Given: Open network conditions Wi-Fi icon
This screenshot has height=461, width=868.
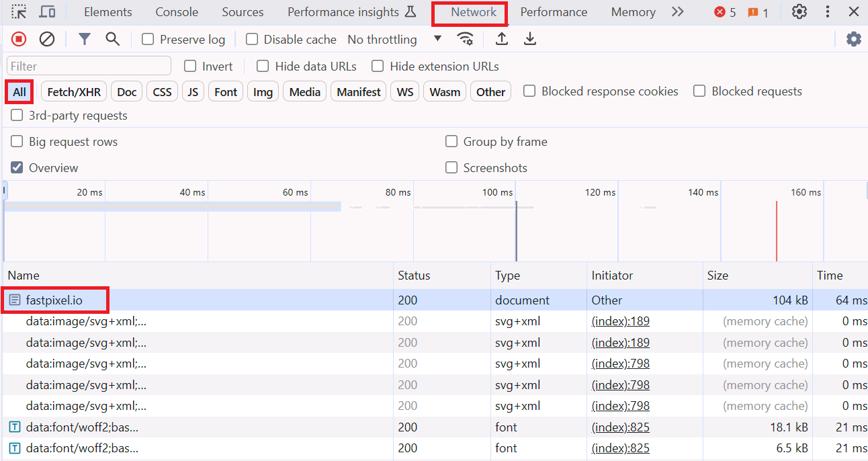Looking at the screenshot, I should click(465, 40).
